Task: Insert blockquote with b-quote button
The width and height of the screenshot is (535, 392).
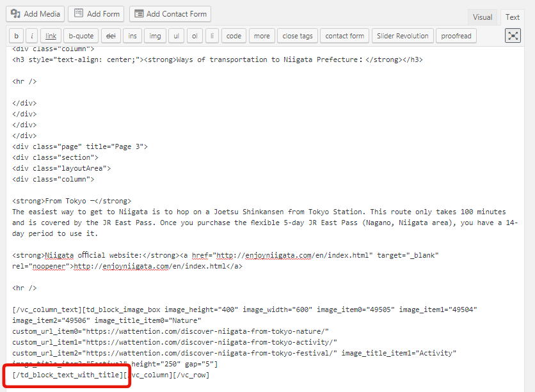Action: point(81,36)
